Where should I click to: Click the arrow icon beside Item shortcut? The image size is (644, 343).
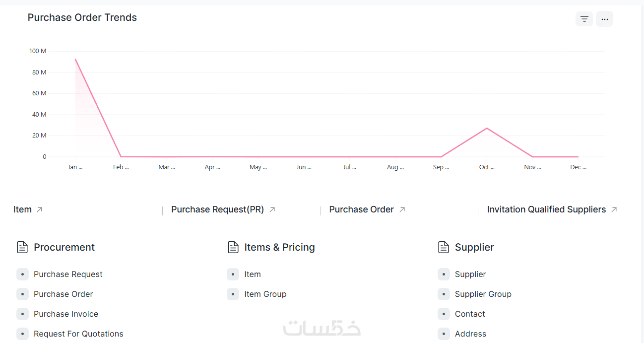40,209
